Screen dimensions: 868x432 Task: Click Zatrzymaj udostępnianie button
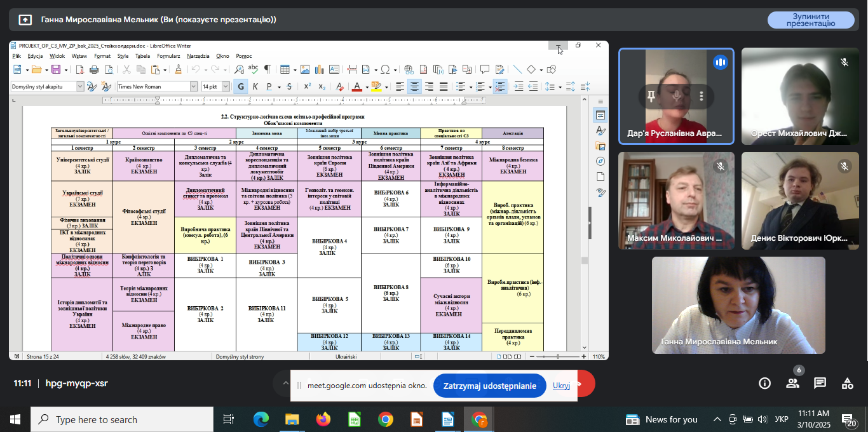pyautogui.click(x=489, y=386)
